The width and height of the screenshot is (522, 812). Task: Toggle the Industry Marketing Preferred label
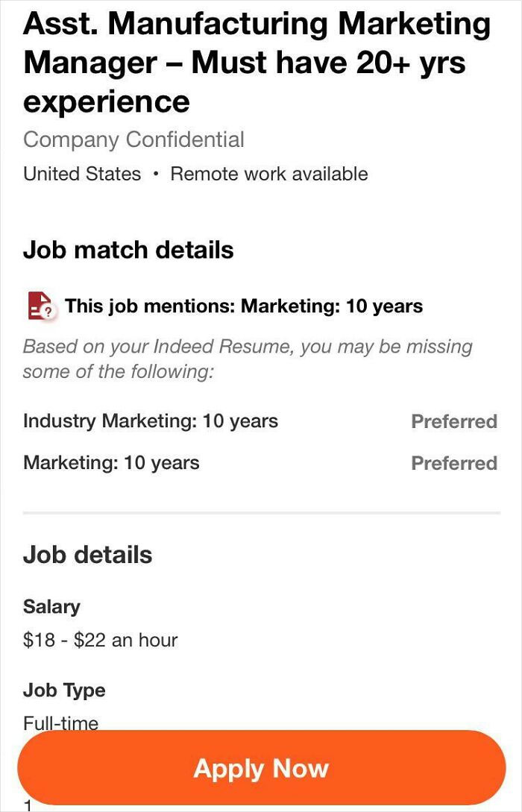click(454, 421)
